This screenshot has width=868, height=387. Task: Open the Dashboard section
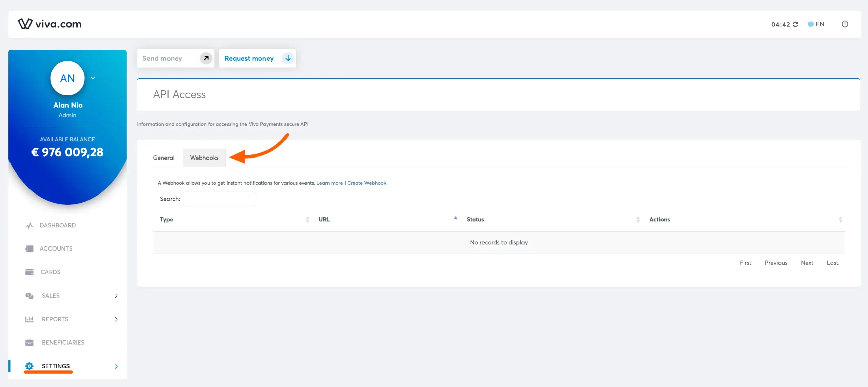(58, 225)
